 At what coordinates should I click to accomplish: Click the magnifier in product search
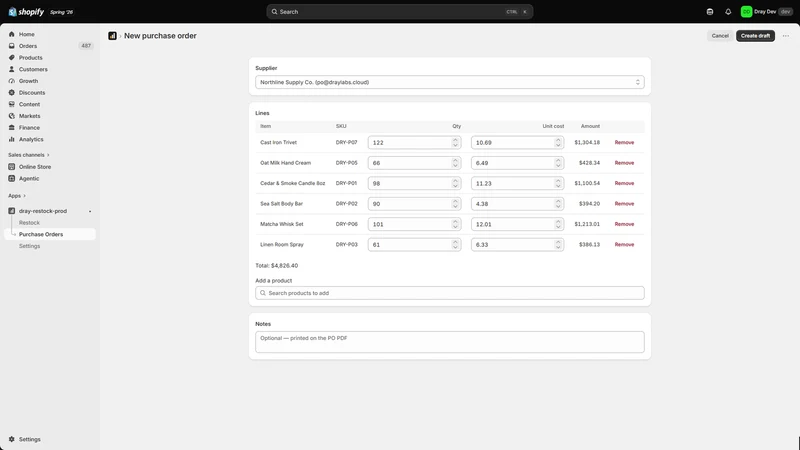(263, 293)
